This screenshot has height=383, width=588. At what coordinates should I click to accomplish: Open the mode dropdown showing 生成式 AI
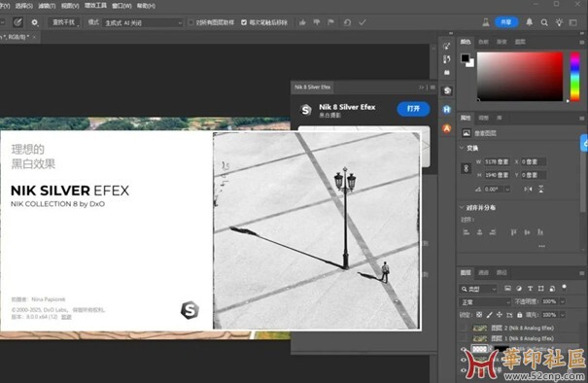[143, 23]
